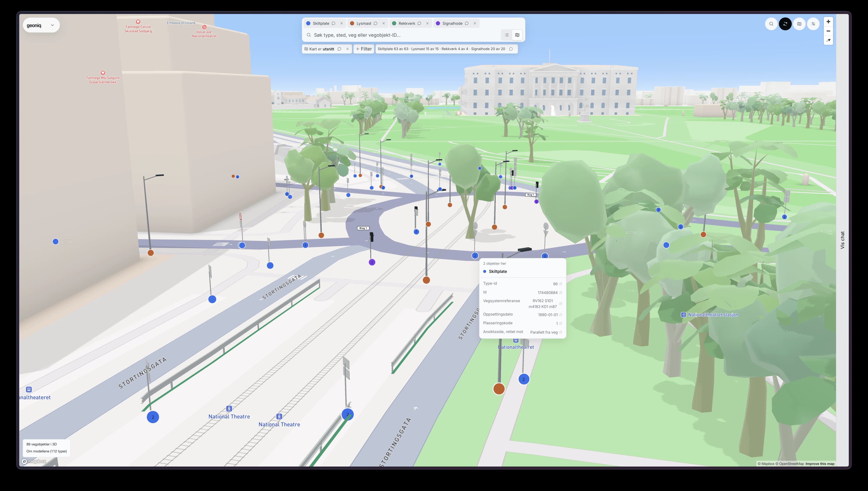Click the orange Lysmast color dot
Viewport: 868px width, 491px height.
(x=352, y=23)
